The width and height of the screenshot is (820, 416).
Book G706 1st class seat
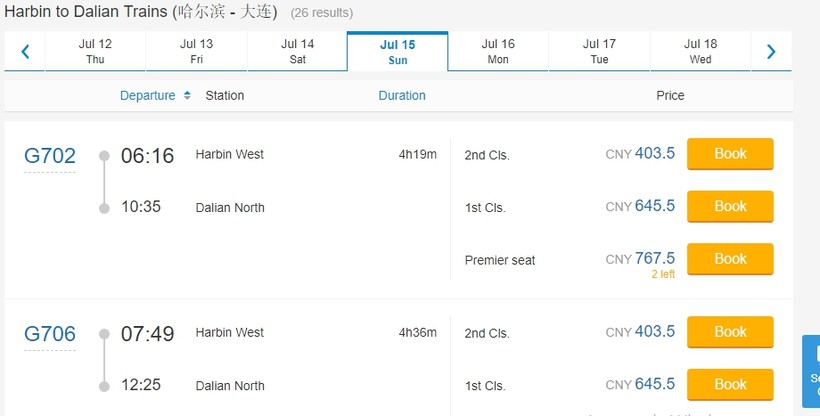[x=730, y=385]
